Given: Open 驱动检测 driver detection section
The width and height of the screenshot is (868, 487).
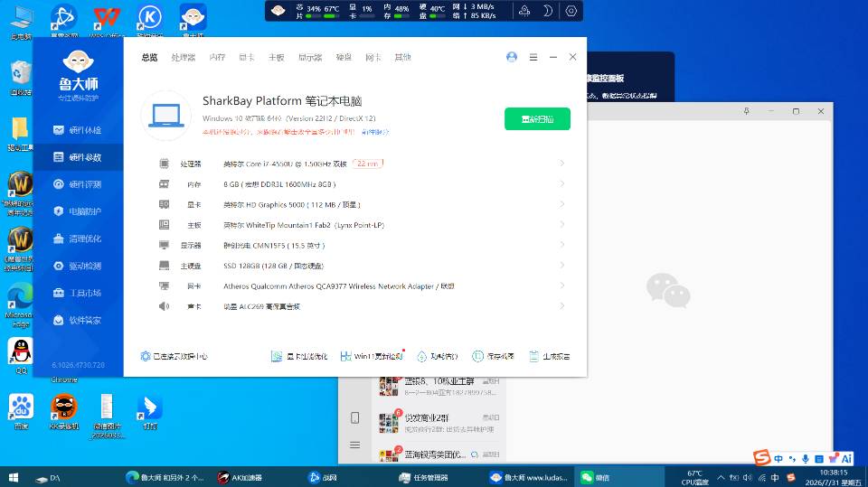Looking at the screenshot, I should point(78,266).
